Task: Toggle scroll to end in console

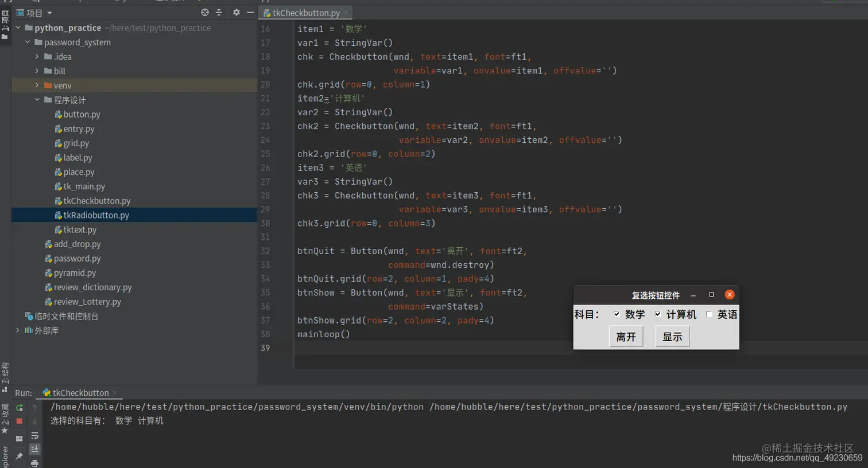Action: (34, 449)
